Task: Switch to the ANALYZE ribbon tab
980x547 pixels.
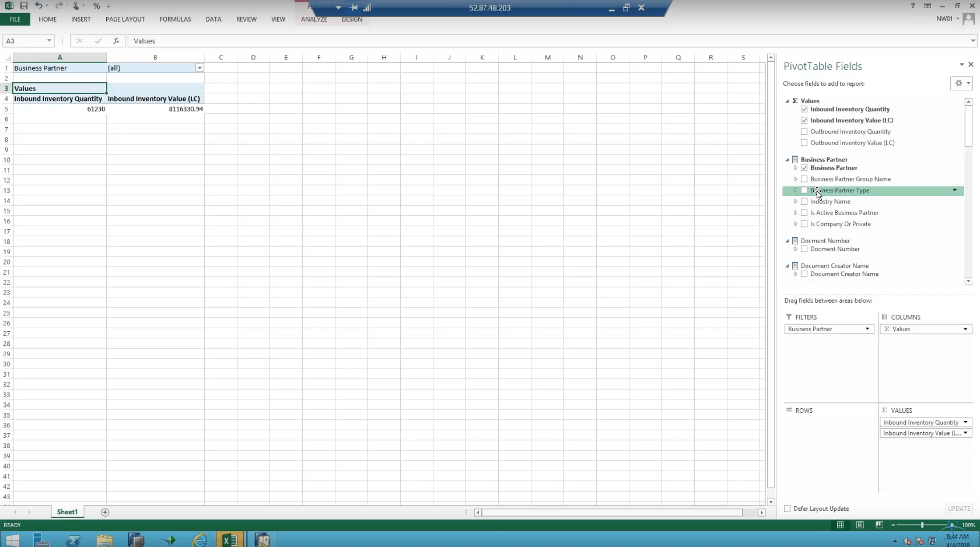Action: [314, 19]
